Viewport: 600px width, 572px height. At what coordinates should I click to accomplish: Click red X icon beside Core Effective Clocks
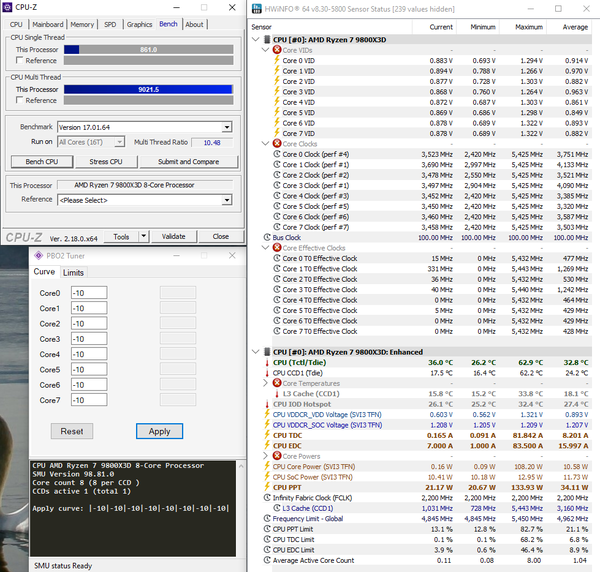coord(277,248)
